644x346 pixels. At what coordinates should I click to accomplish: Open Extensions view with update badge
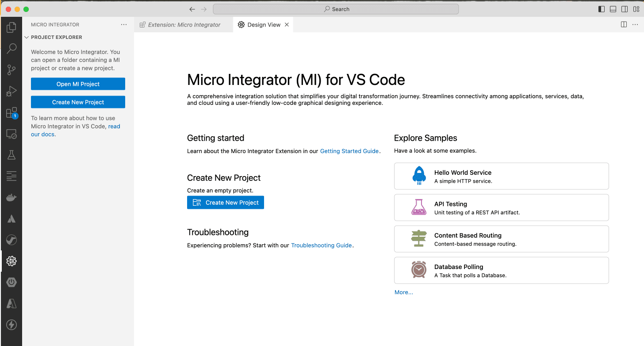tap(11, 113)
